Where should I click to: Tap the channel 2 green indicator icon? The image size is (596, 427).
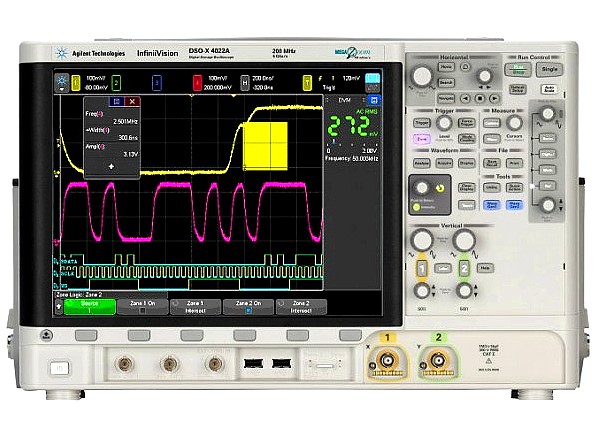tap(116, 83)
